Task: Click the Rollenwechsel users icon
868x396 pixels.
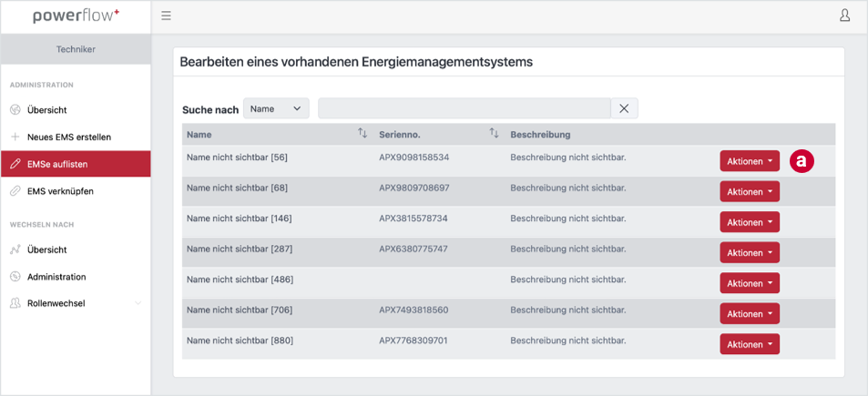Action: [15, 303]
